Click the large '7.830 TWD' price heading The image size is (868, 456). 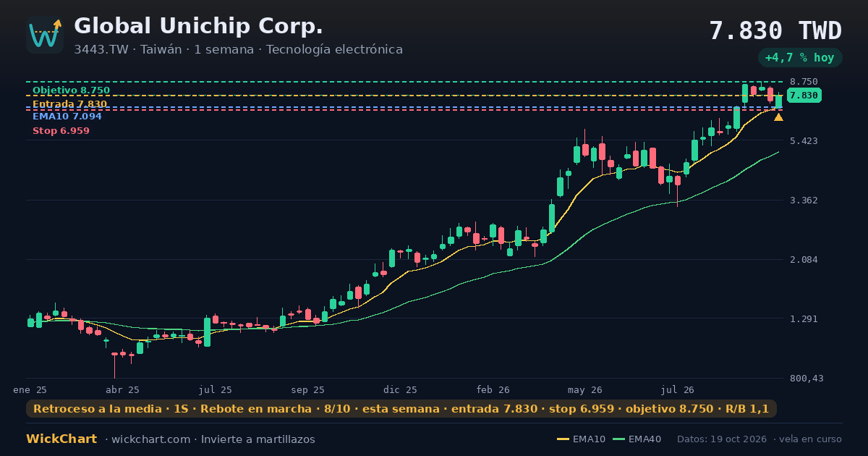pyautogui.click(x=775, y=31)
